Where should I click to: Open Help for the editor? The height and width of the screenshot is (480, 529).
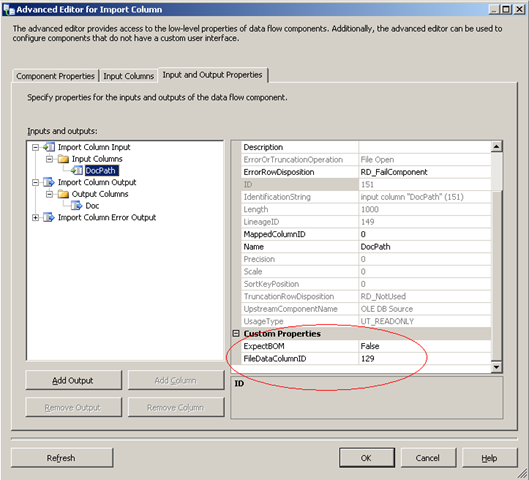[490, 458]
